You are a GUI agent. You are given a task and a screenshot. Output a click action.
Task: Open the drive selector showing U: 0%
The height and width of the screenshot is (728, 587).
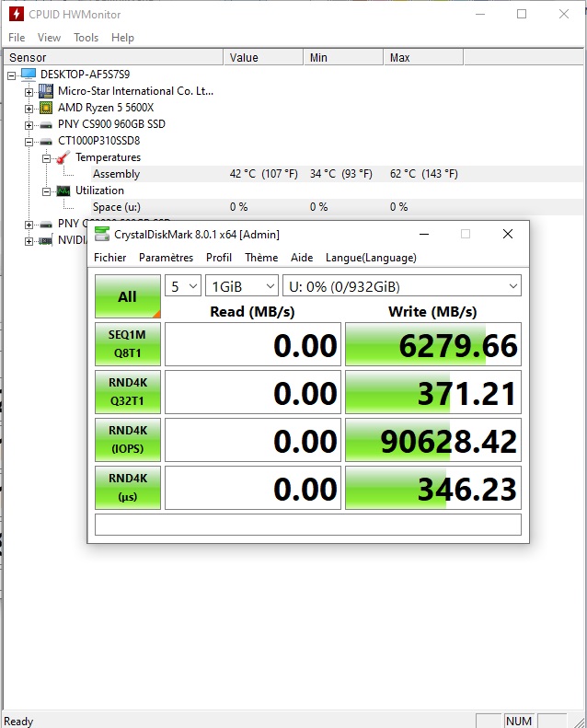click(401, 286)
